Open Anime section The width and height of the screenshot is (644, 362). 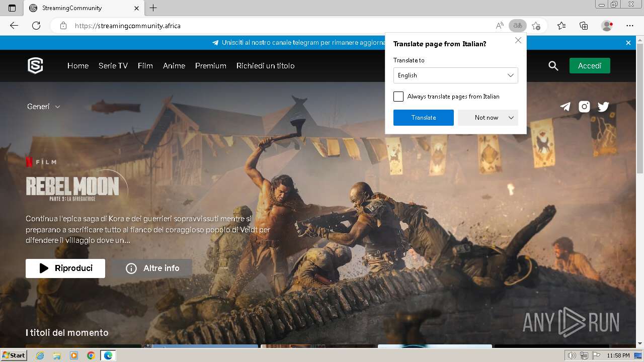point(174,66)
